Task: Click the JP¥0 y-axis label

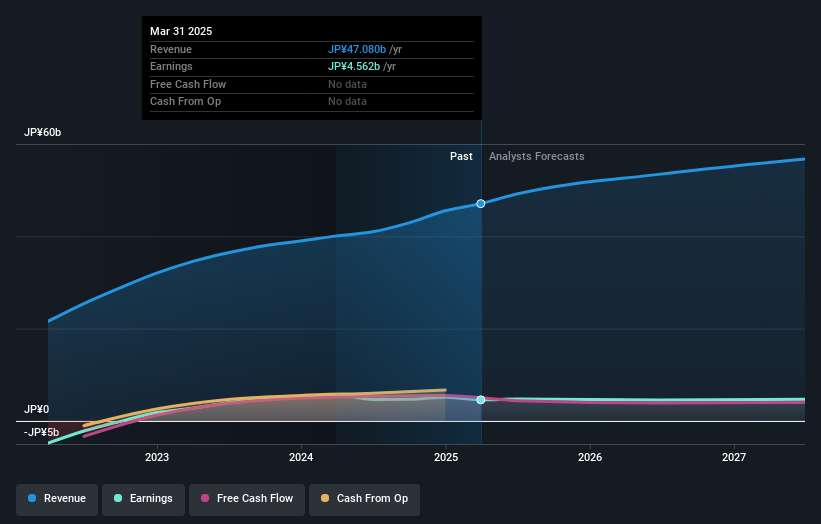Action: 37,409
